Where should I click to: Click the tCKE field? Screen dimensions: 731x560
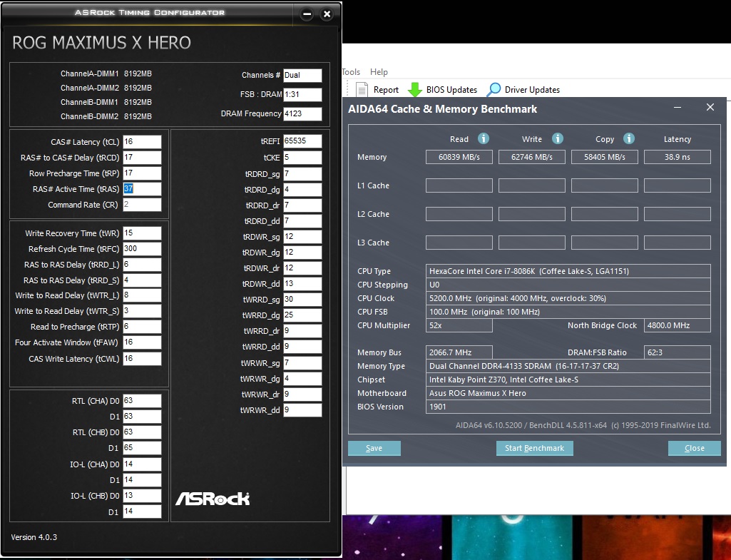pyautogui.click(x=302, y=158)
